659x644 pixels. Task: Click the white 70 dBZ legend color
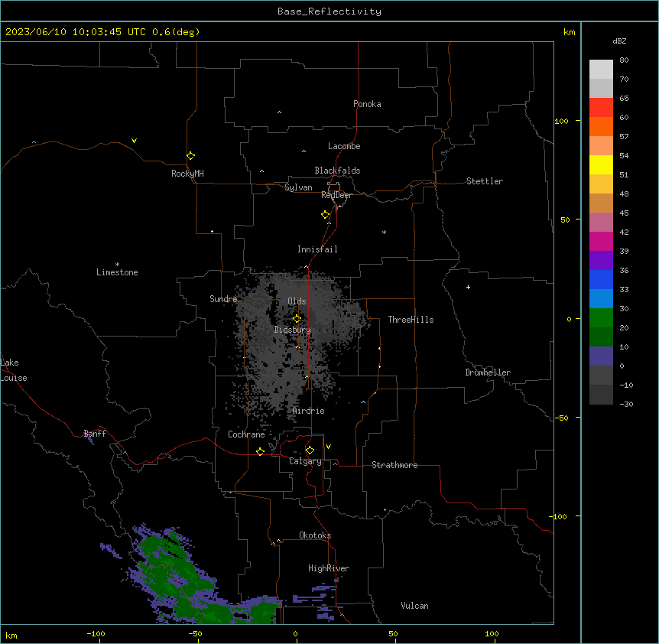pyautogui.click(x=601, y=70)
